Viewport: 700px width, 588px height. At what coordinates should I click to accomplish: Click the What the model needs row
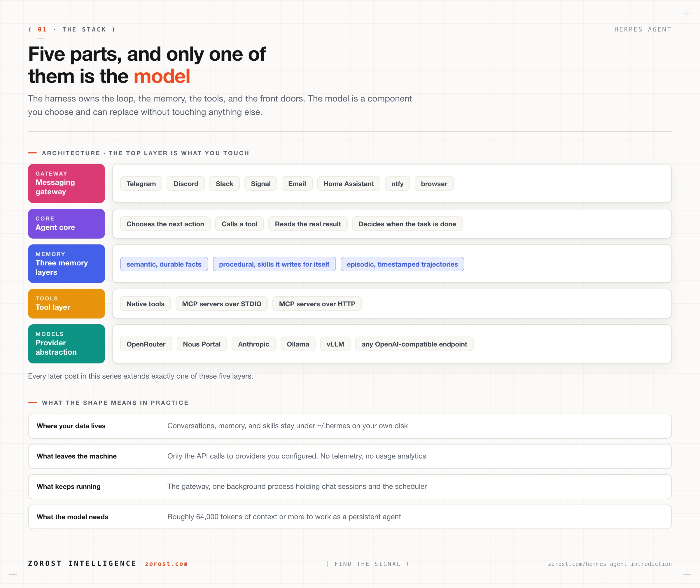tap(350, 517)
